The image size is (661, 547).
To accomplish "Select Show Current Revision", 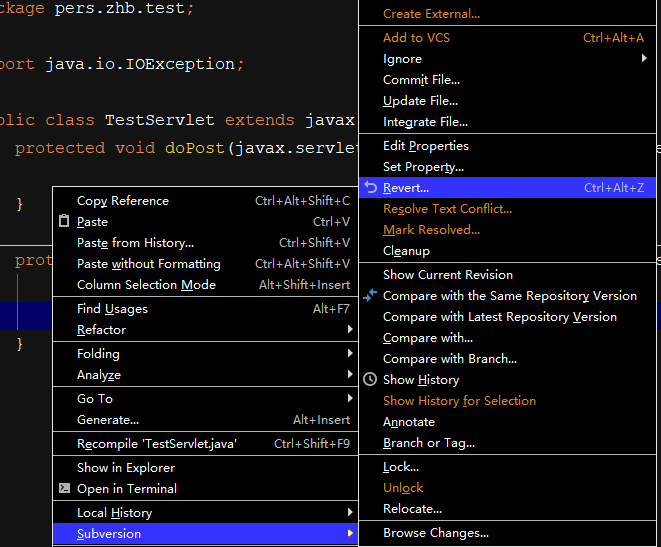I will tap(508, 275).
